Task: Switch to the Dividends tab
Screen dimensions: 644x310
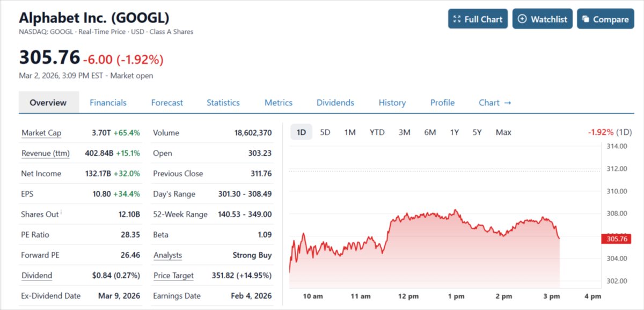Action: [x=335, y=102]
